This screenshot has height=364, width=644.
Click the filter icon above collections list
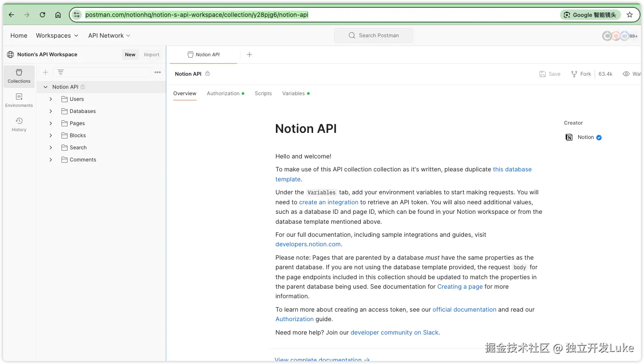(x=61, y=72)
